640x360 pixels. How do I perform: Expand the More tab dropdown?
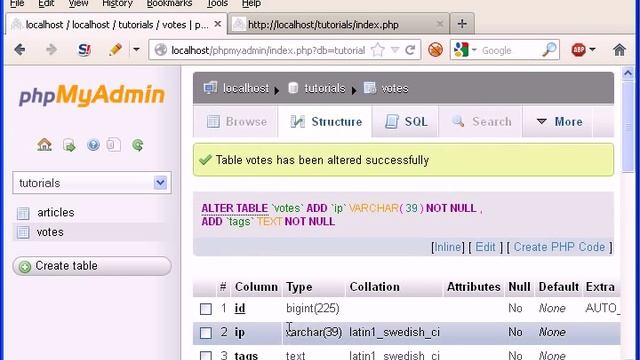(559, 121)
